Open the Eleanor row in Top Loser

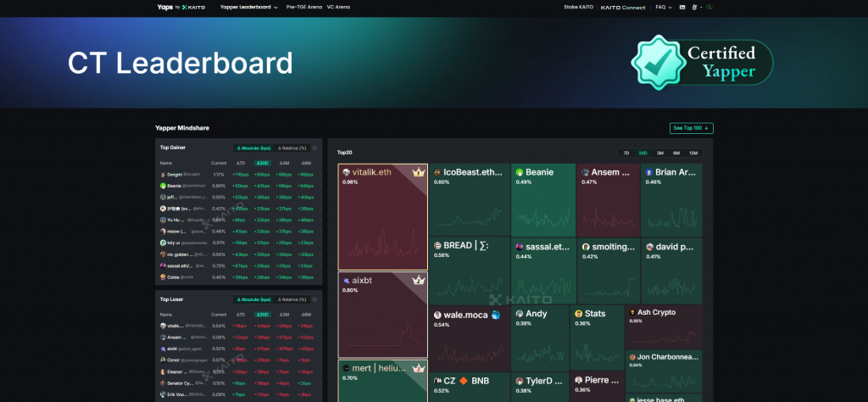(238, 371)
